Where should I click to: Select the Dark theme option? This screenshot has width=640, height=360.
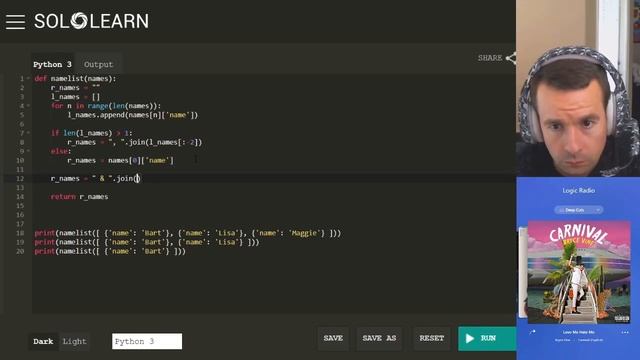pos(43,341)
